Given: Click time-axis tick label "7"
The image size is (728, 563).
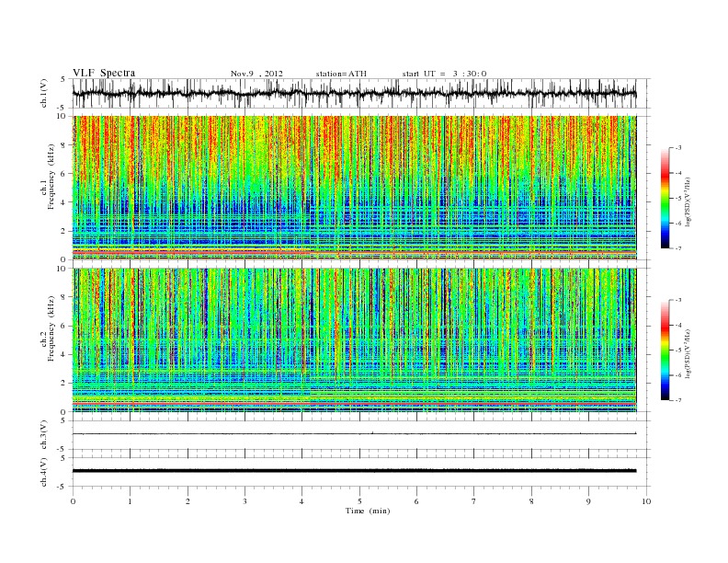Looking at the screenshot, I should click(x=474, y=501).
